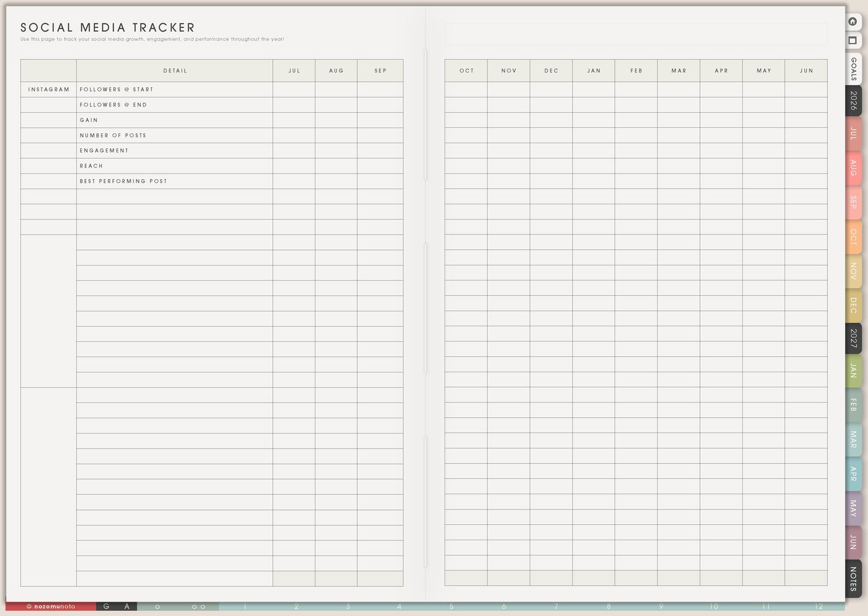The height and width of the screenshot is (616, 868).
Task: Go to bottom tab 12
Action: 819,606
